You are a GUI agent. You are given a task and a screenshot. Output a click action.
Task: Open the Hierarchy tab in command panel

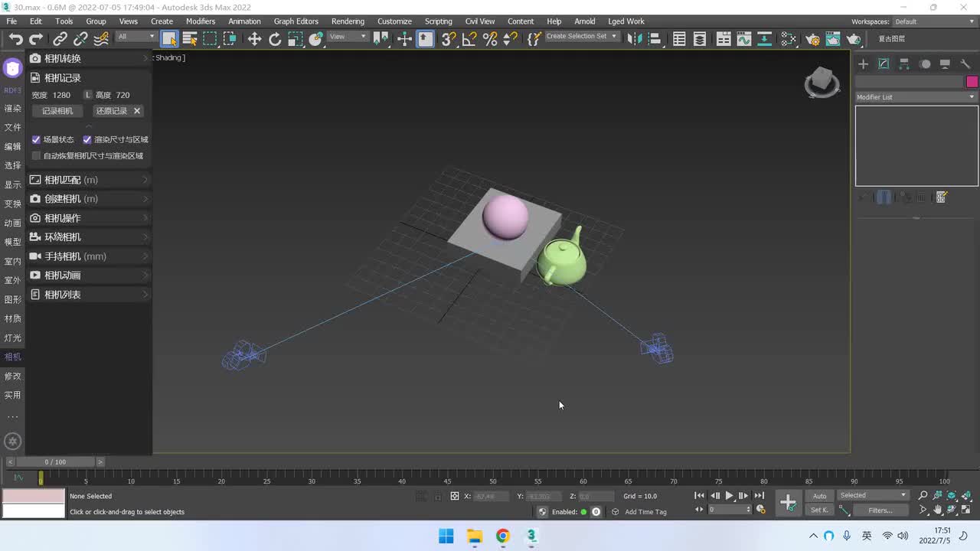coord(904,64)
